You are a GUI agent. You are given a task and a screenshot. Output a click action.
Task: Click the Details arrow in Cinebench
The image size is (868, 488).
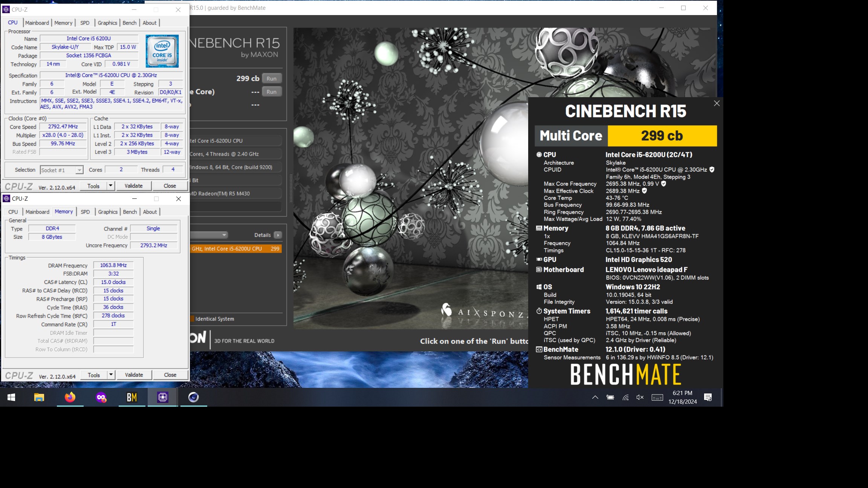pyautogui.click(x=278, y=235)
